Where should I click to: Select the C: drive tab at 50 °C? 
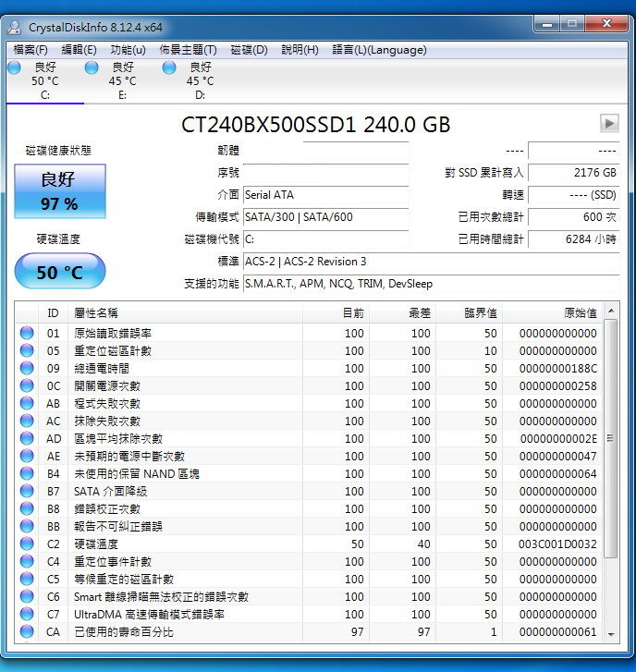[x=44, y=81]
